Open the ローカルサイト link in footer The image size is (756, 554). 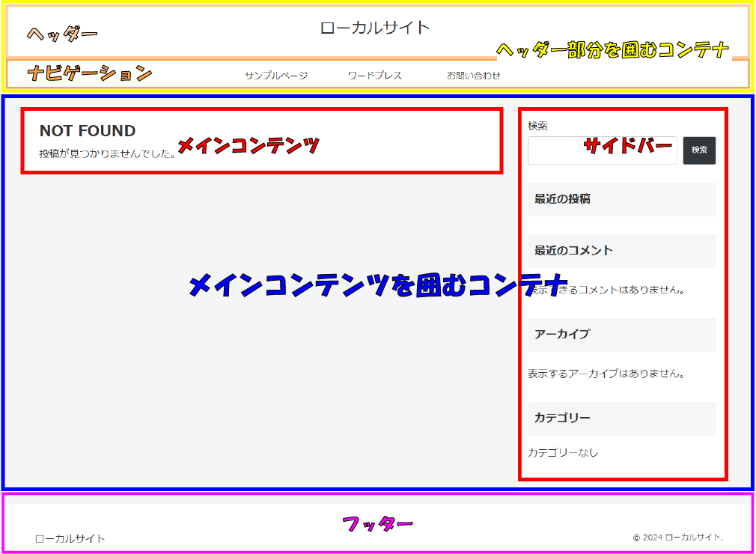point(70,538)
